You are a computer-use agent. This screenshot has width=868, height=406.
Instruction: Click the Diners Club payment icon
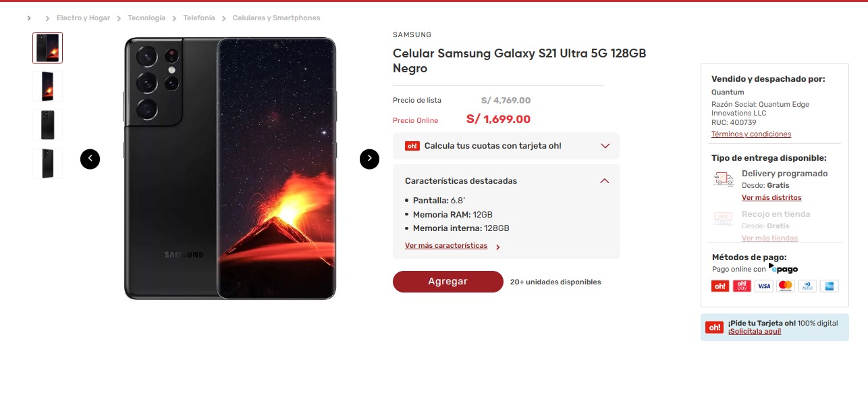point(807,286)
